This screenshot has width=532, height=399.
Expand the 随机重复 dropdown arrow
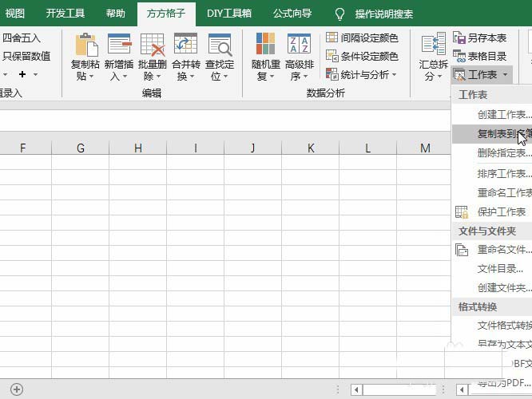point(272,77)
